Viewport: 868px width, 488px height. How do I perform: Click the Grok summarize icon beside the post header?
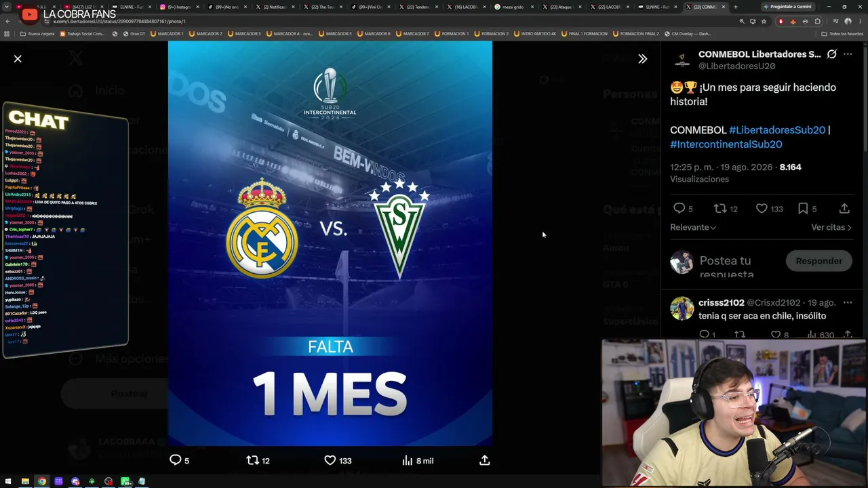pyautogui.click(x=831, y=54)
